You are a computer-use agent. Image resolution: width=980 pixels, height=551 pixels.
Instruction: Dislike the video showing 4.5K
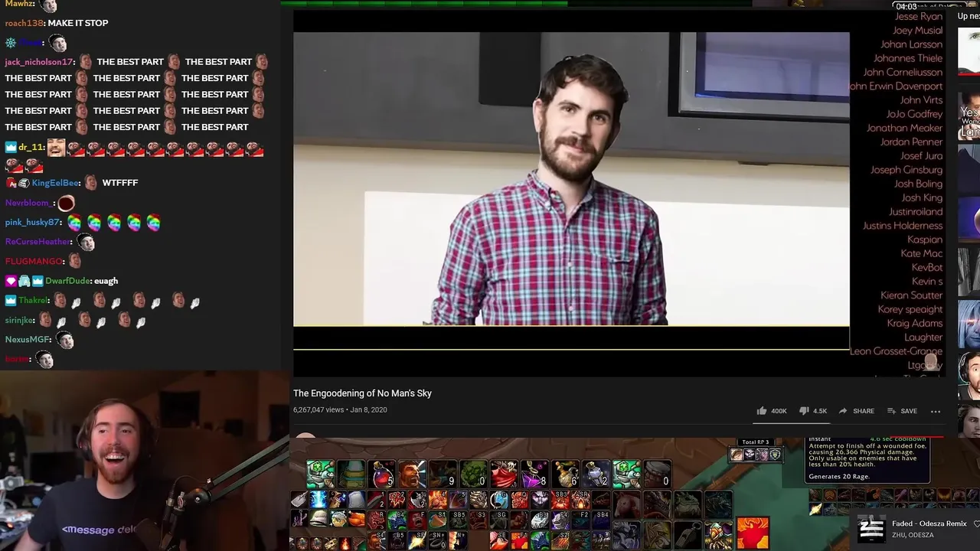click(813, 411)
